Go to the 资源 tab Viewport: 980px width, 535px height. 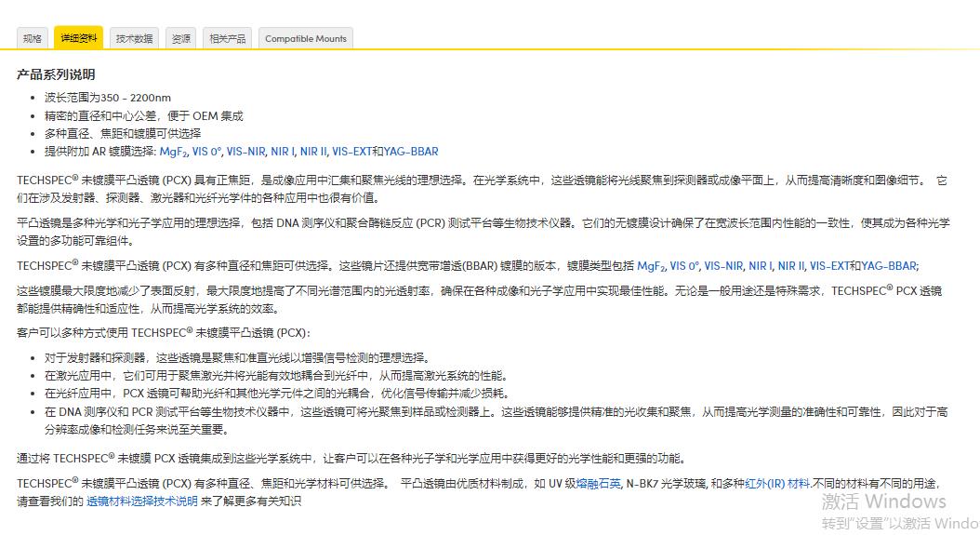pyautogui.click(x=180, y=38)
